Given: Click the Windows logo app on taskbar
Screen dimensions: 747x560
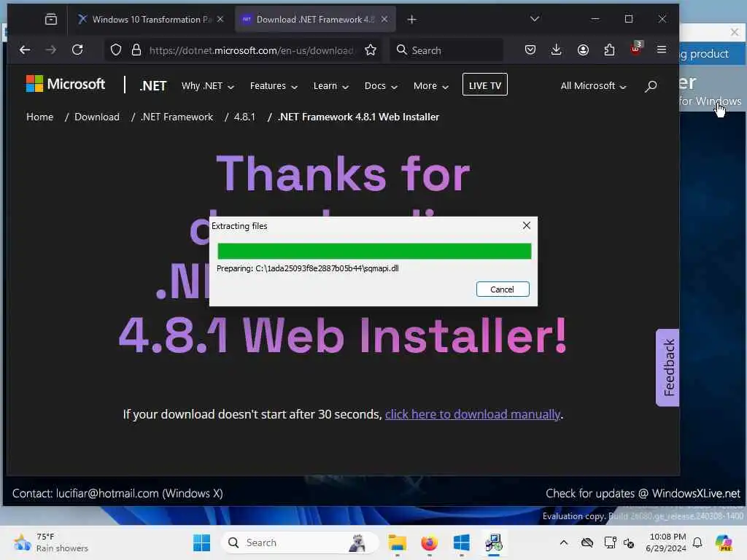Looking at the screenshot, I should (461, 542).
